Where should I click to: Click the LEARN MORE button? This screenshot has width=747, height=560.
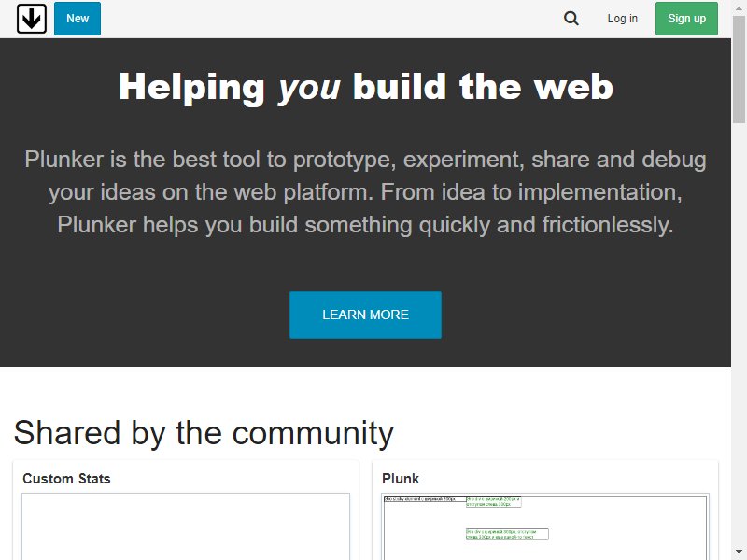(x=365, y=315)
